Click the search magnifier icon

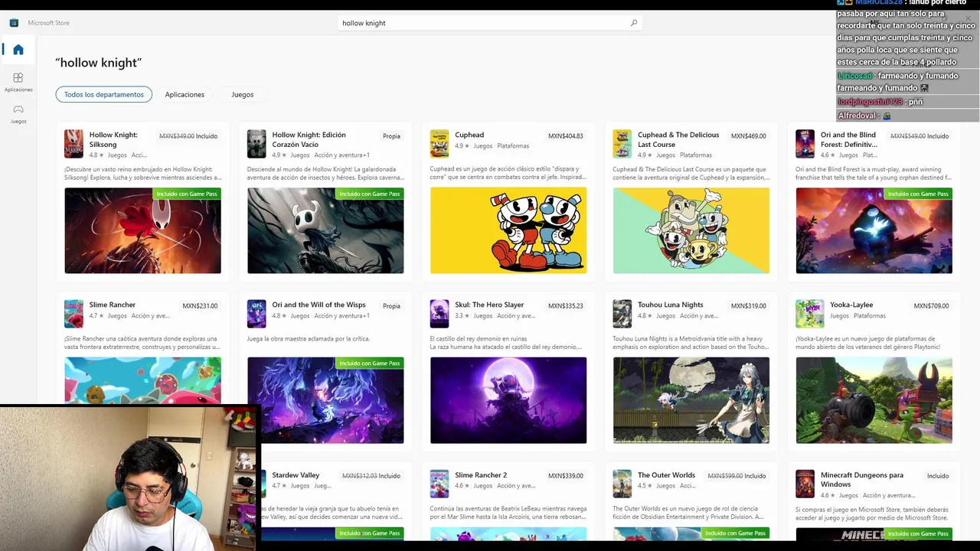(634, 23)
